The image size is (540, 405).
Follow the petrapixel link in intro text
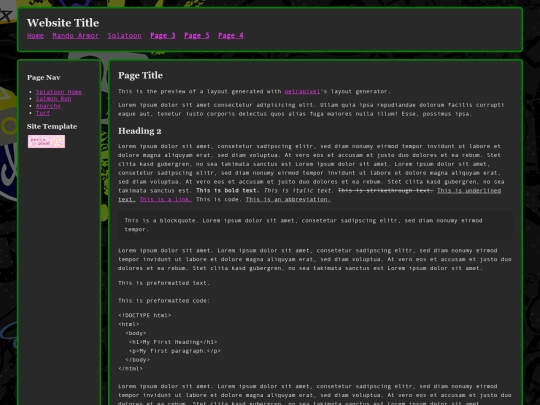click(x=302, y=91)
